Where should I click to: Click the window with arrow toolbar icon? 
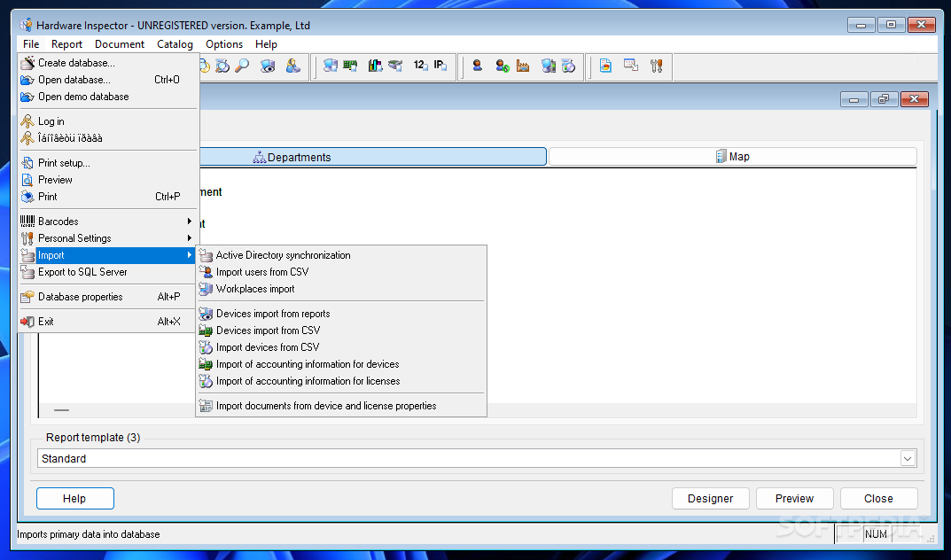(631, 66)
